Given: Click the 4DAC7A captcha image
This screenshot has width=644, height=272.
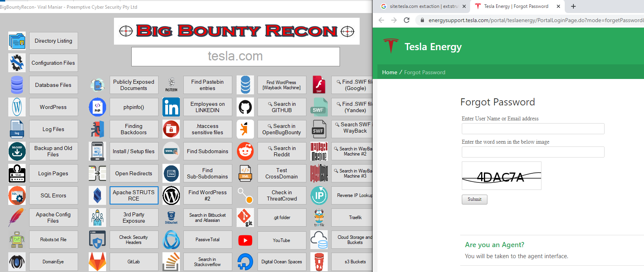Looking at the screenshot, I should pyautogui.click(x=502, y=176).
